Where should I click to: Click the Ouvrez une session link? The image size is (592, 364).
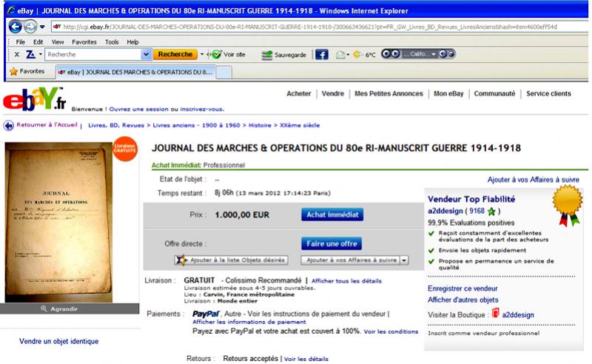[139, 109]
